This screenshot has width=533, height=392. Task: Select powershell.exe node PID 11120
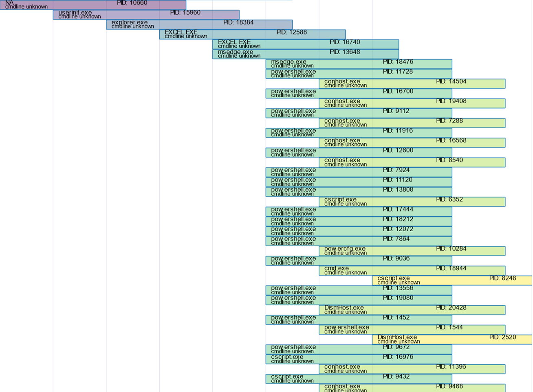click(359, 182)
